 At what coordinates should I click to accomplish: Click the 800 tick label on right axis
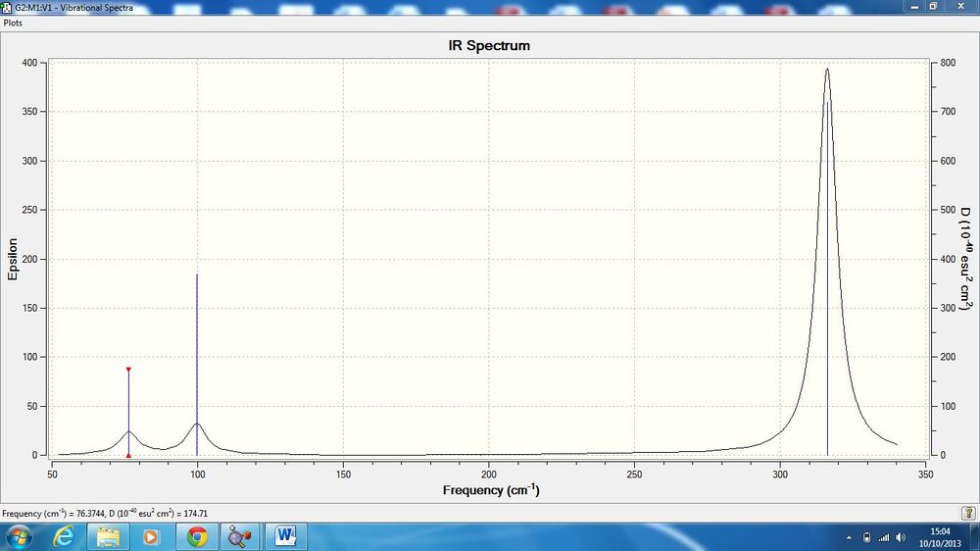[948, 63]
